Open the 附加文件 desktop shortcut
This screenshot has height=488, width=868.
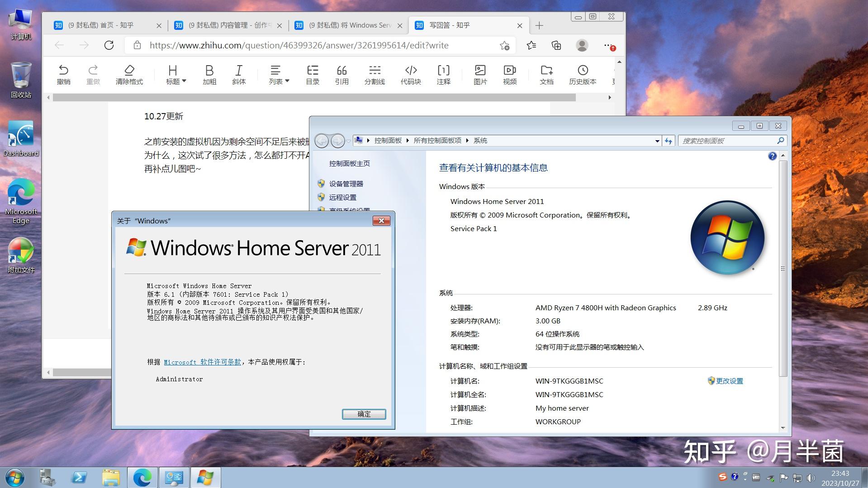coord(21,256)
